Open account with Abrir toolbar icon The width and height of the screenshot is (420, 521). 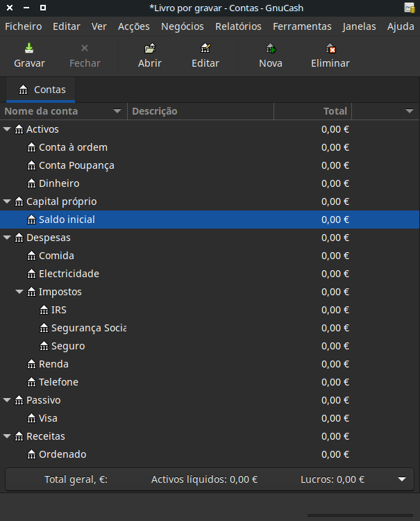150,49
